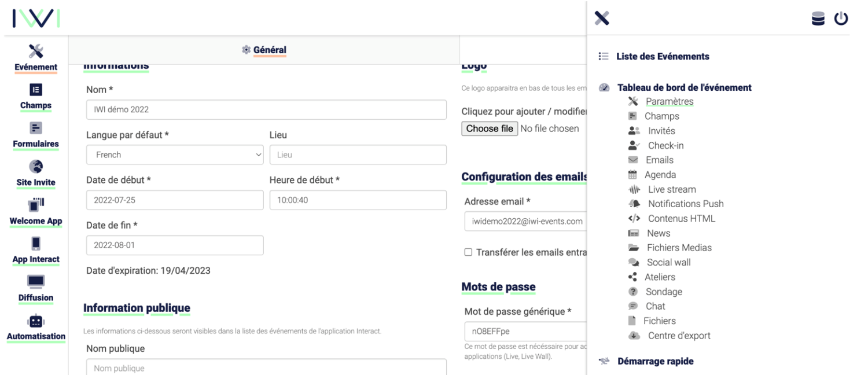Expand the Tableau de bord de l'événement section

tap(685, 87)
